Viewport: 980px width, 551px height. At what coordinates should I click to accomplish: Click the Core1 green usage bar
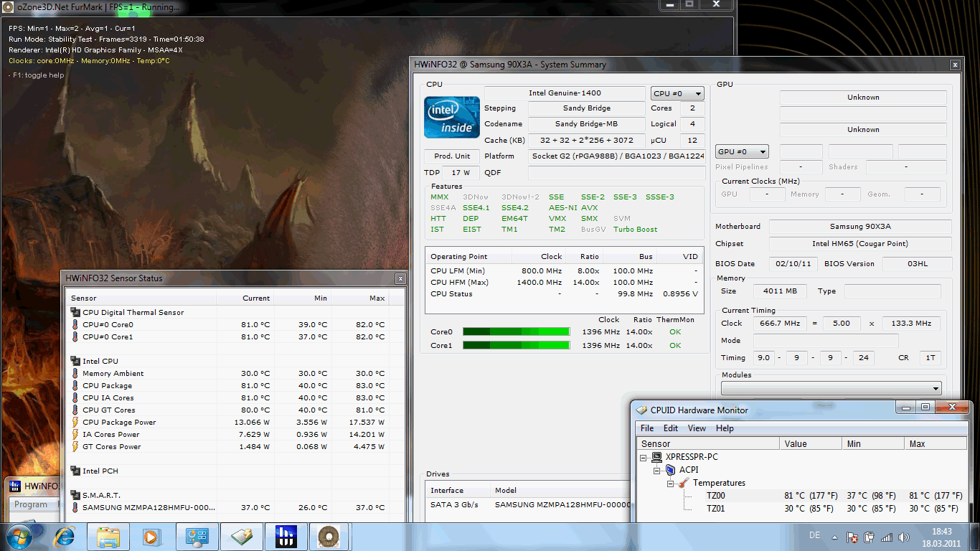(x=517, y=345)
